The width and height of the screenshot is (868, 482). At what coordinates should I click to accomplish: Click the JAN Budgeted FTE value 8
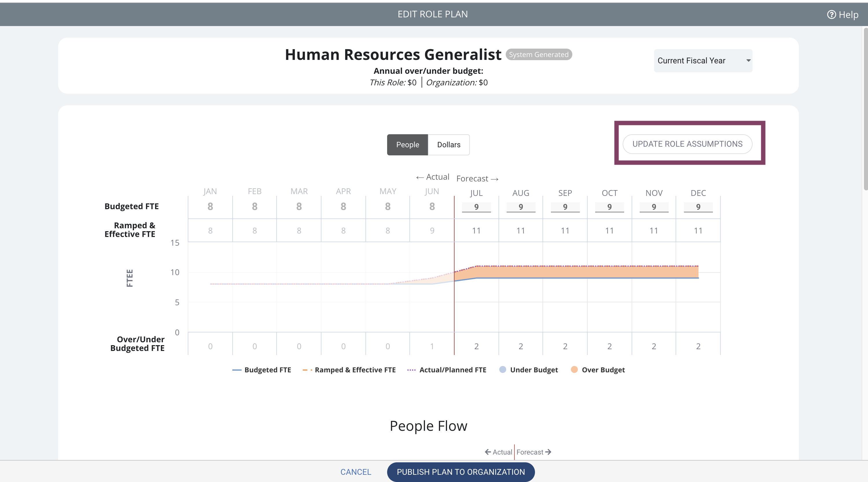(210, 207)
